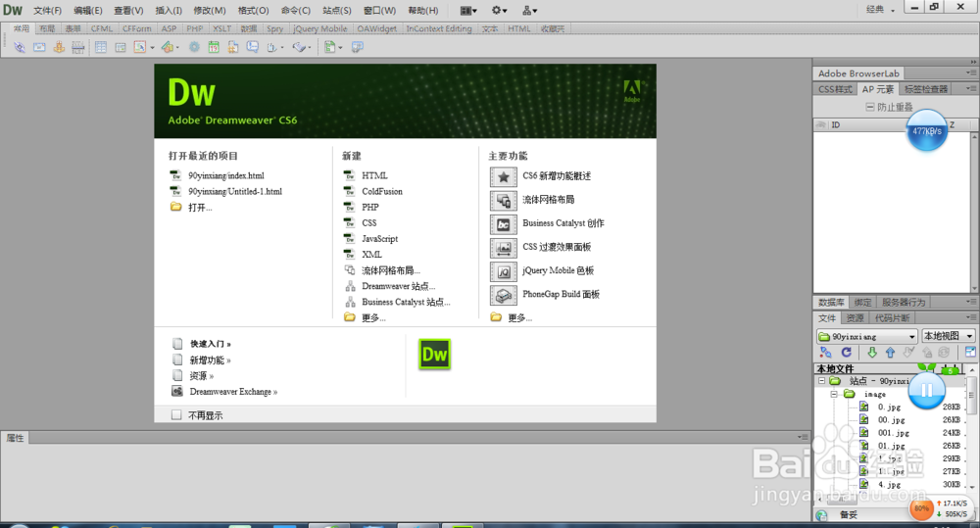Open the Dreamweaver Exchange link

[233, 392]
